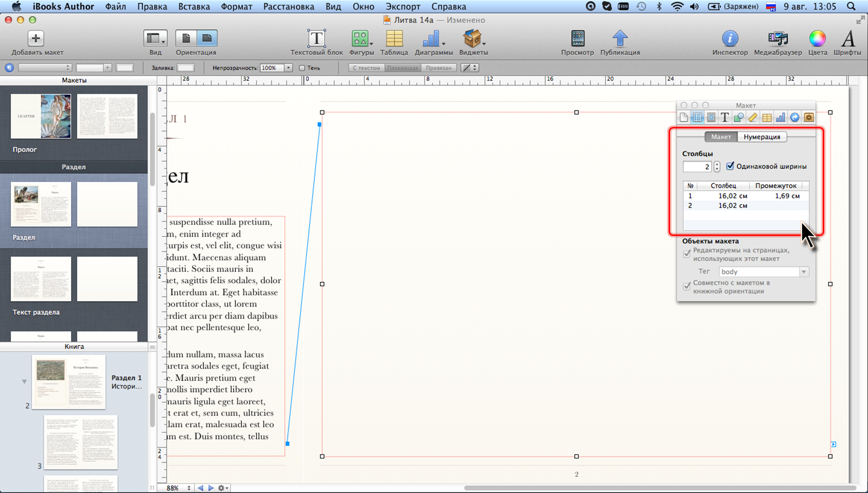Open the Цвета color wheel
This screenshot has width=868, height=493.
pyautogui.click(x=817, y=39)
